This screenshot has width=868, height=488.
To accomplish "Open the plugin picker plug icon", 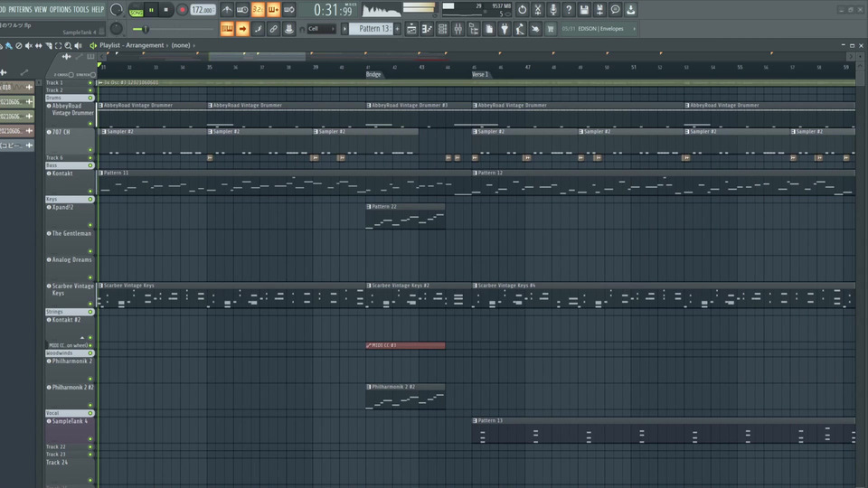I will click(x=505, y=29).
